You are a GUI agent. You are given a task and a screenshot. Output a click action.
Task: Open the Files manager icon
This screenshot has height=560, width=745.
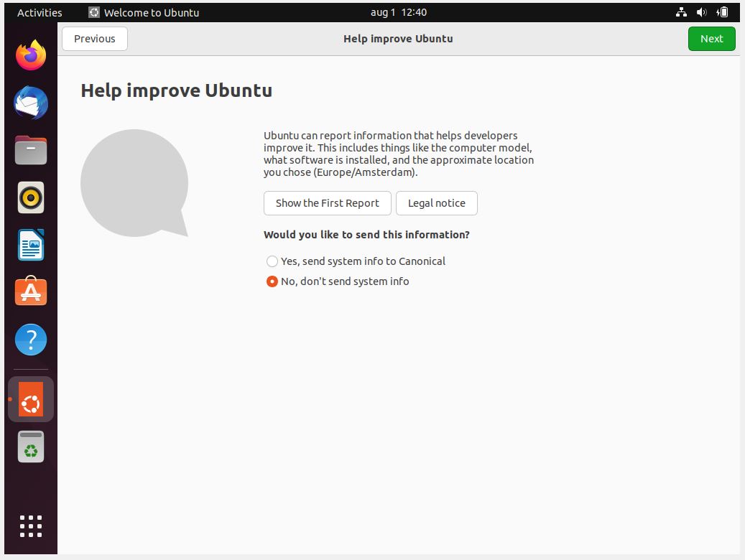pos(31,150)
